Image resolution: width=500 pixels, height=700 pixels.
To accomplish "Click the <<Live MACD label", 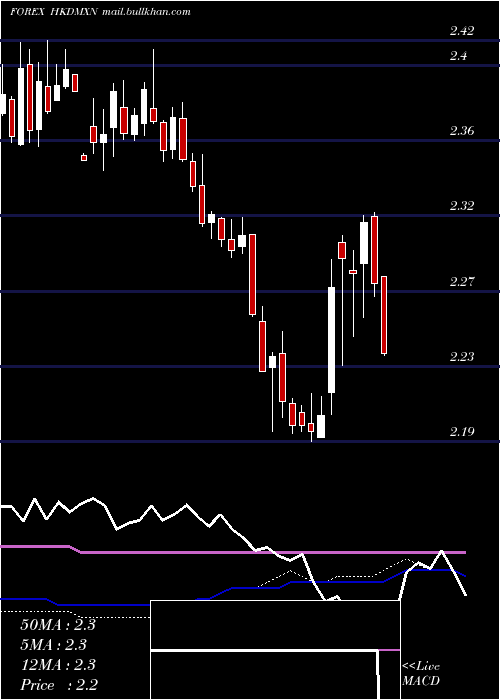I will tap(421, 674).
